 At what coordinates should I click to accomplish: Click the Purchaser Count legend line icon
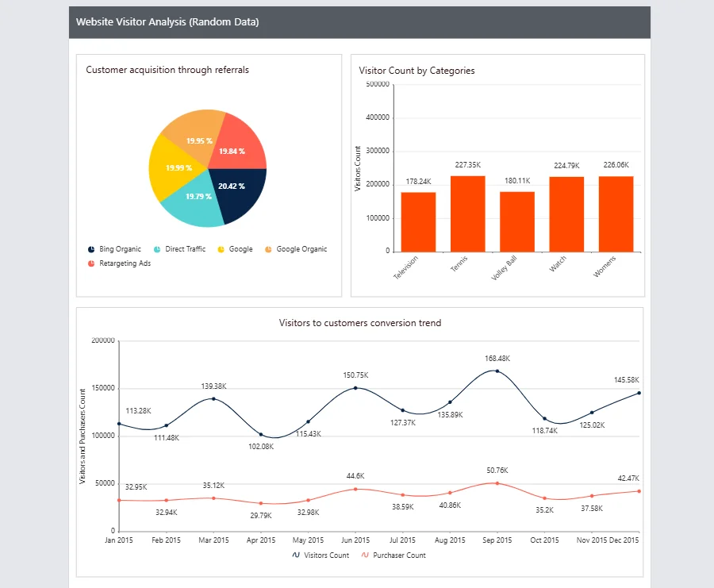[x=365, y=555]
